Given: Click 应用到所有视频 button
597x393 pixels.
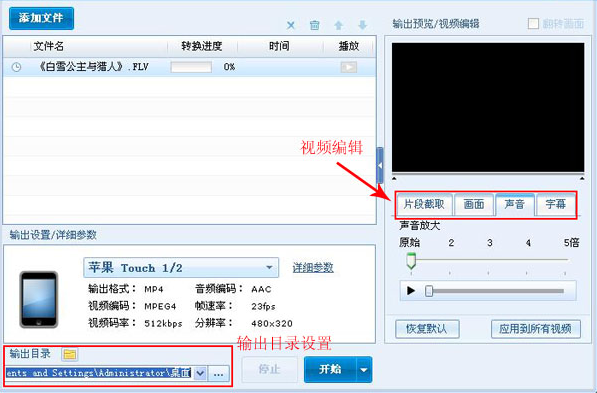Looking at the screenshot, I should coord(536,329).
